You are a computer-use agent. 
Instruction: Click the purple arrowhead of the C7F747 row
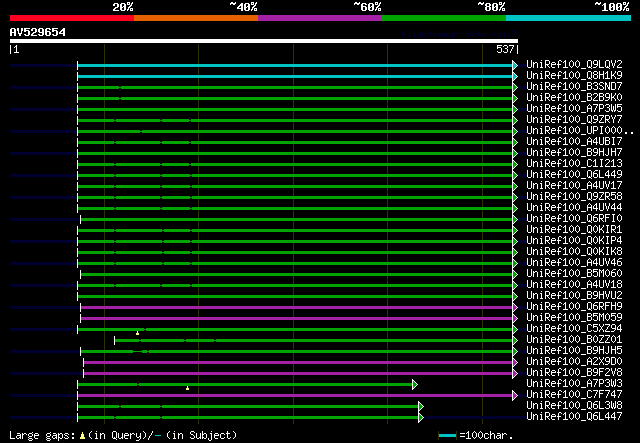(515, 396)
